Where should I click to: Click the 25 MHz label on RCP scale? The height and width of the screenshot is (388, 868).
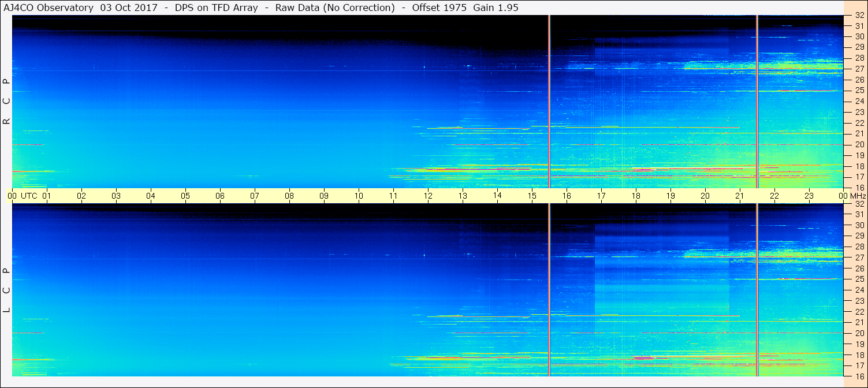click(859, 91)
